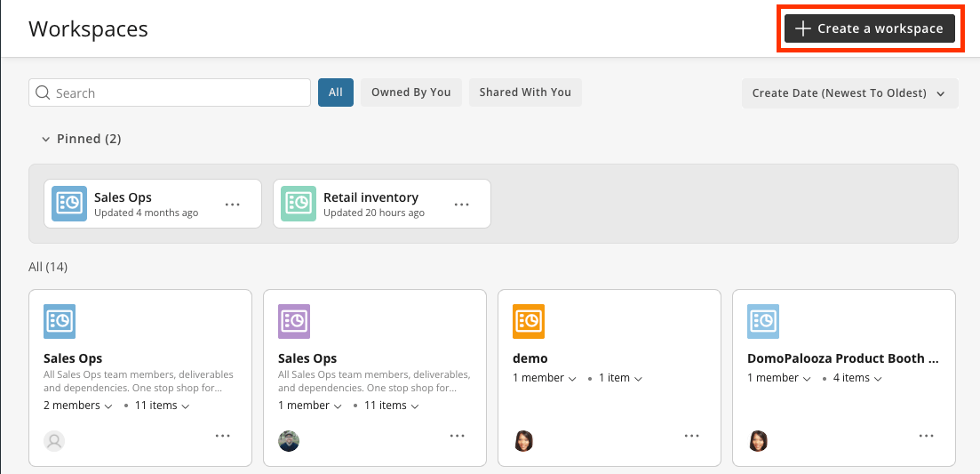Expand 1 member dropdown on the DomoPalooza card

click(779, 378)
